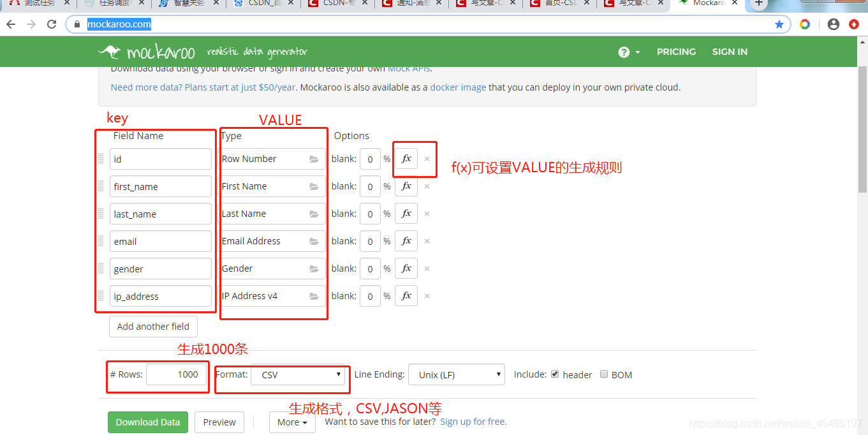Set a formula for the ip_address field
The width and height of the screenshot is (868, 435).
click(406, 296)
